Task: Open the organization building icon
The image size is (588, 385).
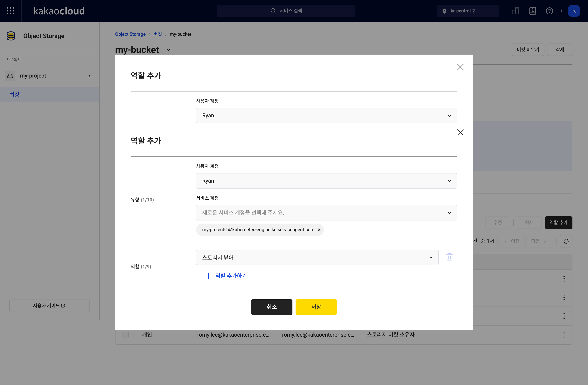Action: point(515,11)
